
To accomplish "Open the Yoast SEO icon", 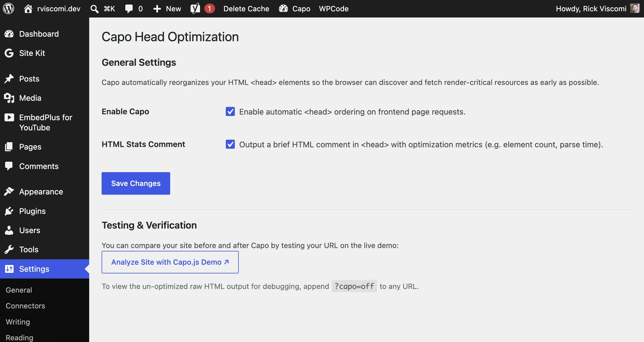I will tap(195, 9).
